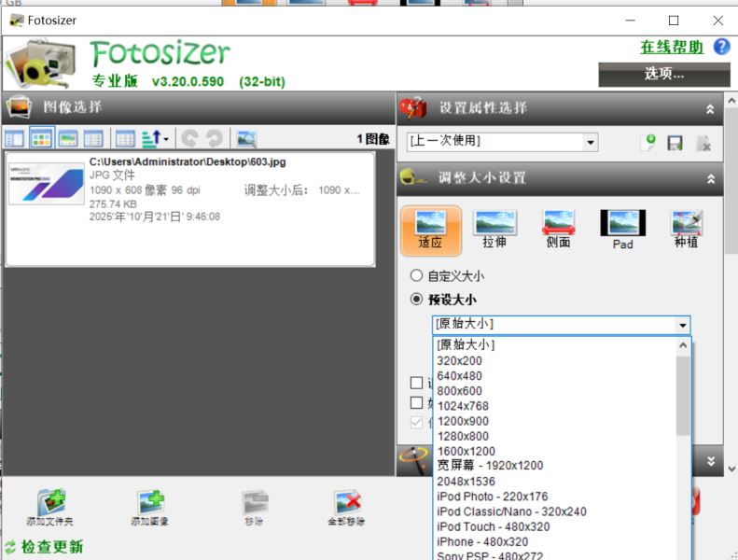Screen dimensions: 738x560
Task: Click preset list scrollbar thumb
Action: coord(683,396)
